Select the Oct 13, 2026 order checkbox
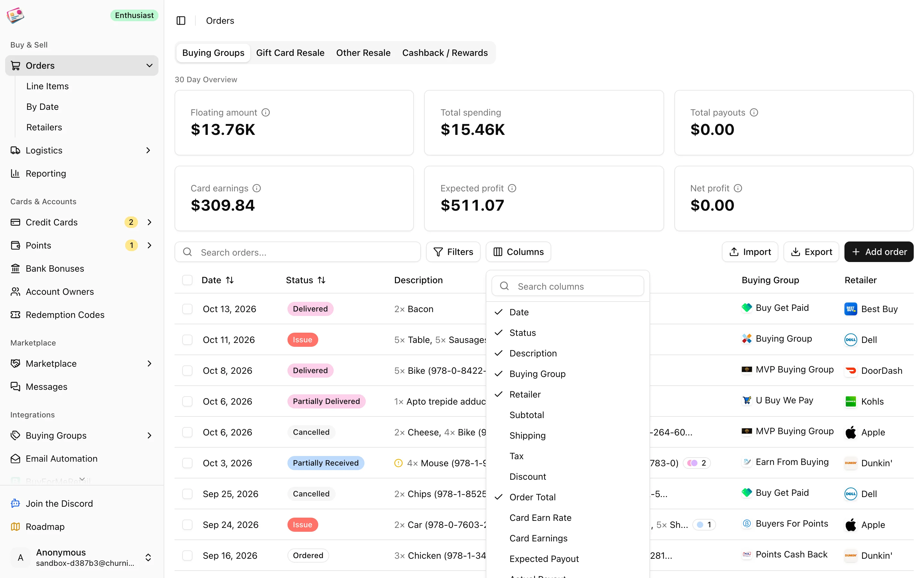The height and width of the screenshot is (578, 924). tap(187, 309)
